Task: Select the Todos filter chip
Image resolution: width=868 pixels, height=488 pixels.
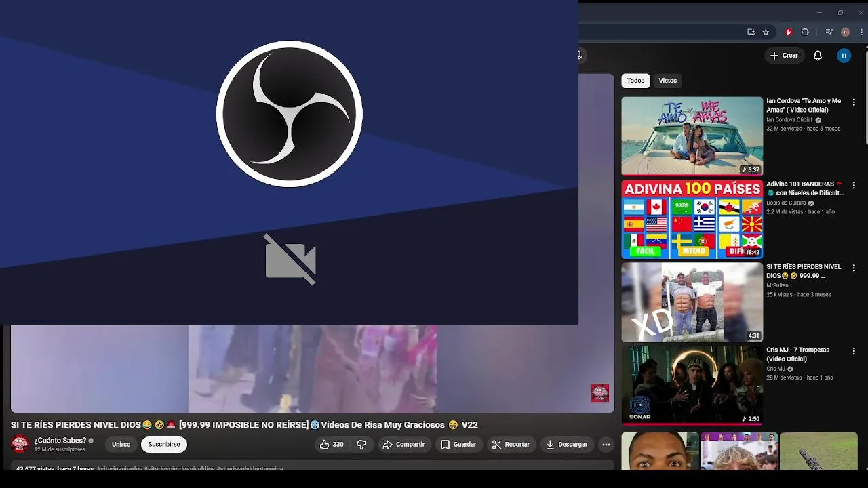Action: [635, 81]
